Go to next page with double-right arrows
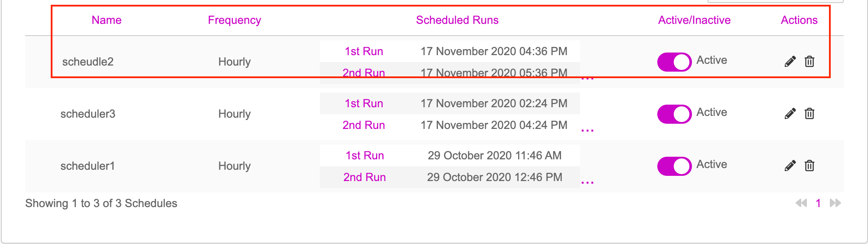Image resolution: width=868 pixels, height=244 pixels. click(x=835, y=203)
